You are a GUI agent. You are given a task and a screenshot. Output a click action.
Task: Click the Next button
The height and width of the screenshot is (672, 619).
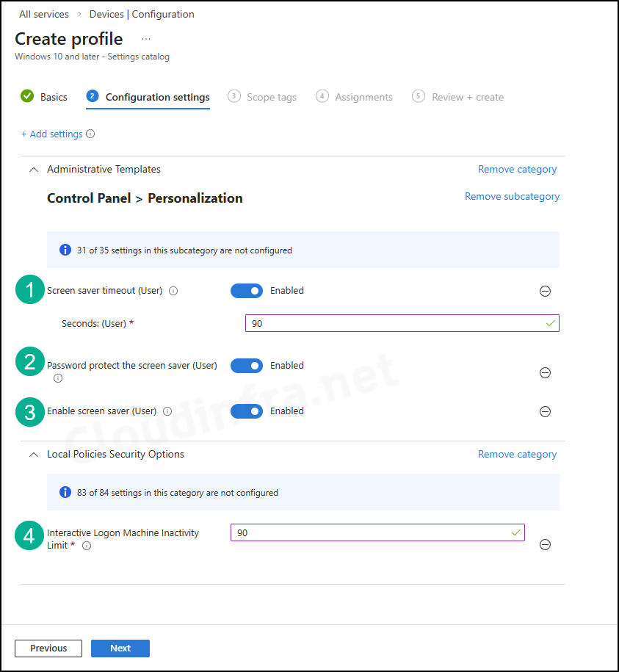[120, 648]
